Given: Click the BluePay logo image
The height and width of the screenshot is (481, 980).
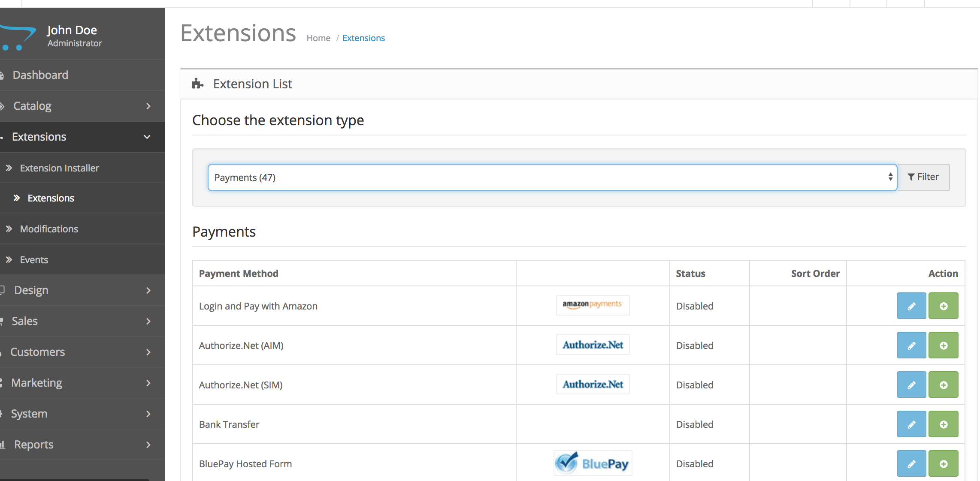Looking at the screenshot, I should click(593, 463).
